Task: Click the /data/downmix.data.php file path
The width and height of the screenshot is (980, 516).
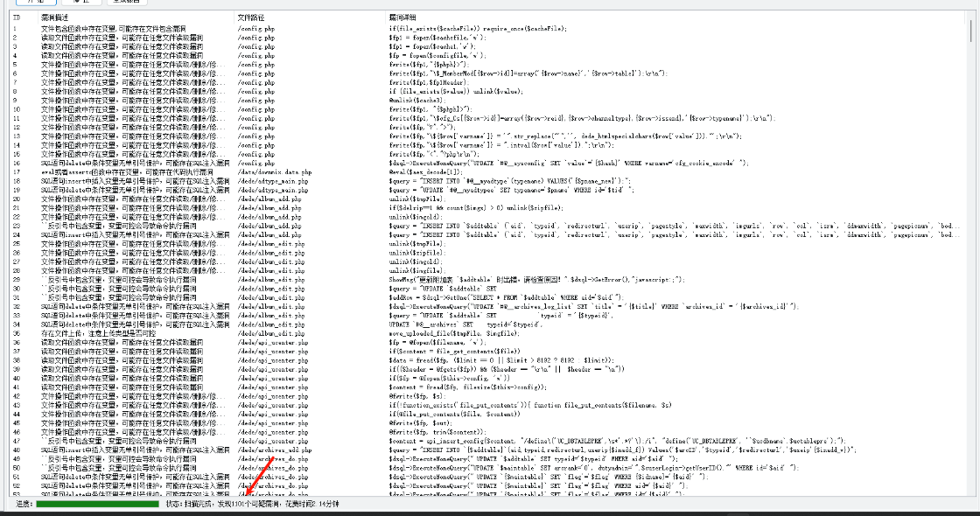Action: point(275,171)
